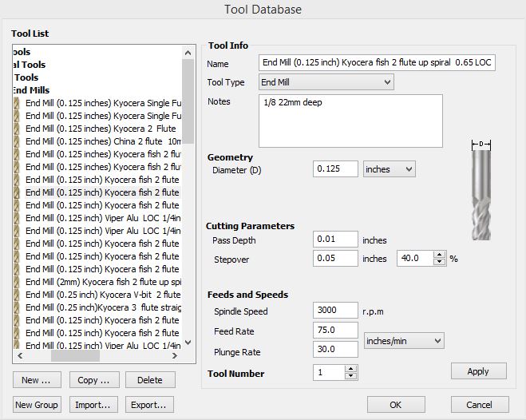526x420 pixels.
Task: Click the Export... button
Action: point(150,405)
